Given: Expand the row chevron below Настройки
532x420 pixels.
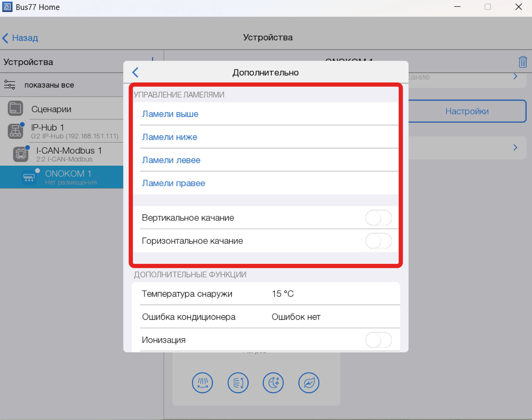Looking at the screenshot, I should click(x=515, y=147).
